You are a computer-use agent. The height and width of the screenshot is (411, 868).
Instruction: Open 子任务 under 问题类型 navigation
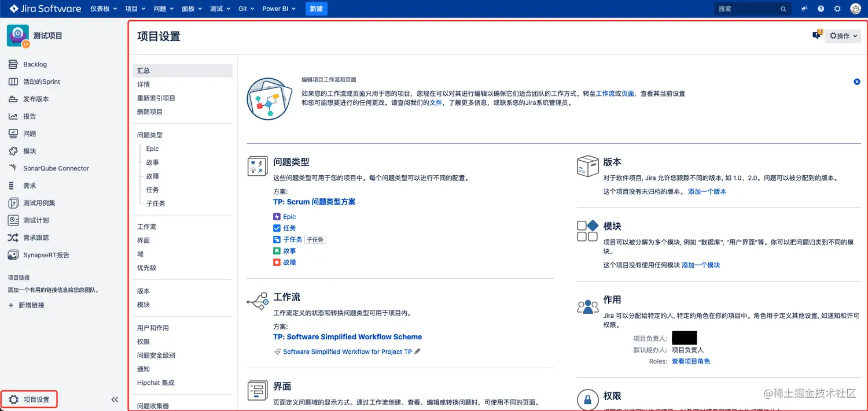coord(156,203)
